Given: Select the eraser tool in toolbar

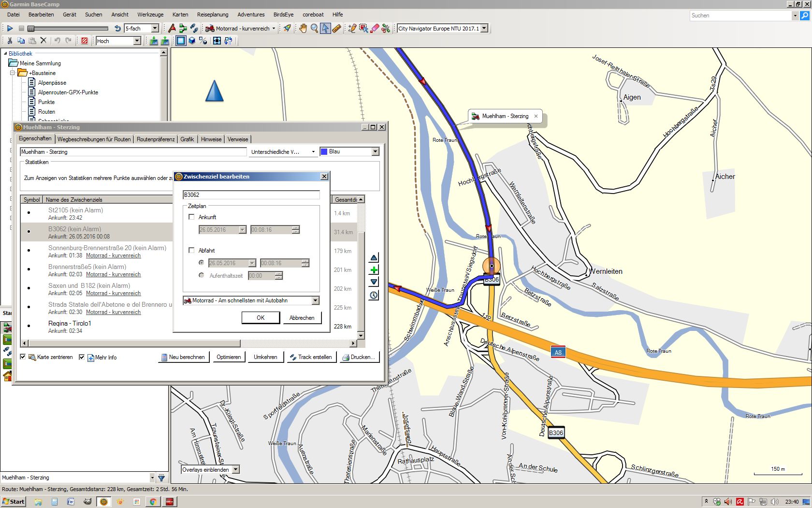Looking at the screenshot, I should click(x=375, y=29).
